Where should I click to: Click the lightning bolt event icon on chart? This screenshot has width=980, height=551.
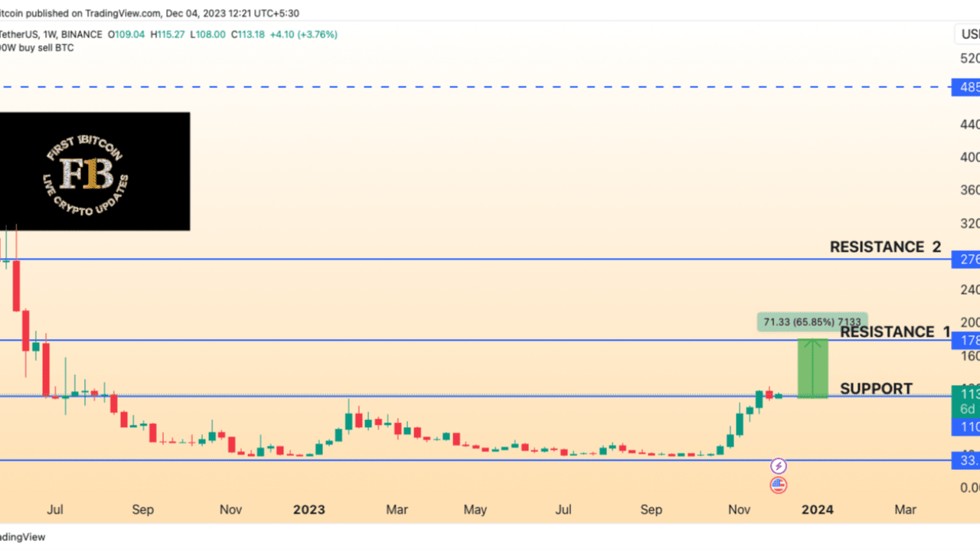point(778,465)
